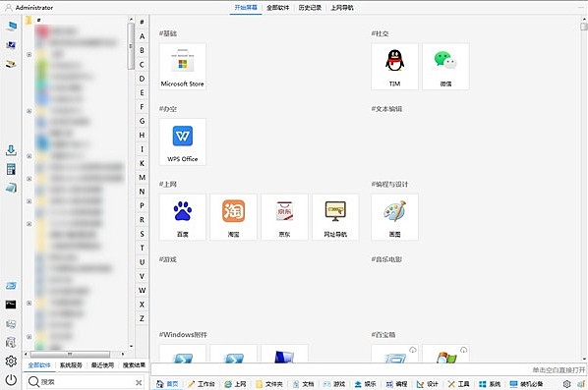Open the 工作台 category in bottom bar

(x=202, y=384)
